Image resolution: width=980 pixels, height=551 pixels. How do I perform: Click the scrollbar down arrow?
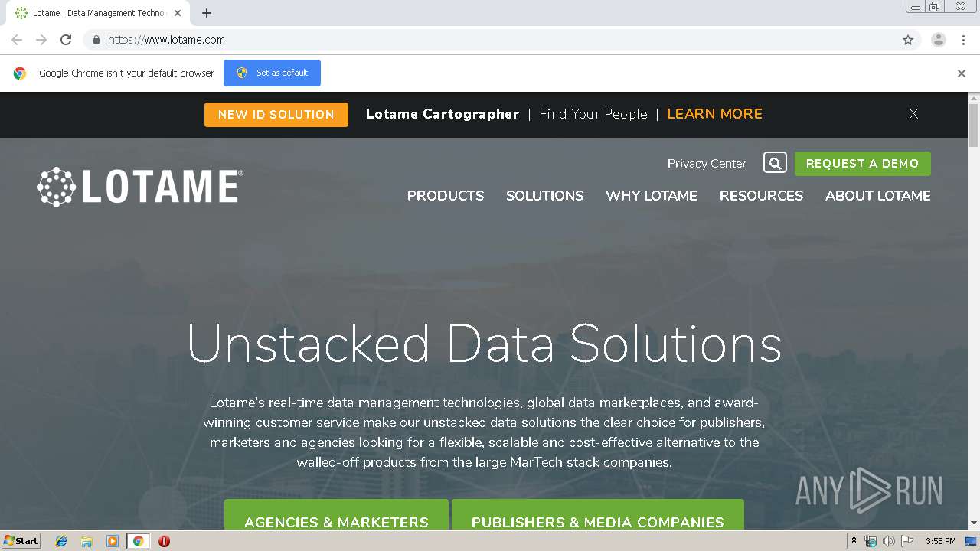(974, 523)
